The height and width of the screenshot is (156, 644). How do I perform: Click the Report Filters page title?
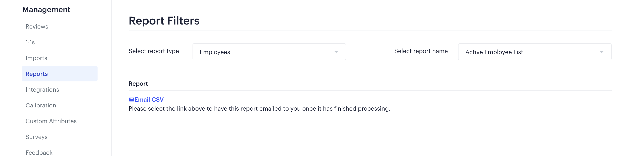(x=164, y=20)
